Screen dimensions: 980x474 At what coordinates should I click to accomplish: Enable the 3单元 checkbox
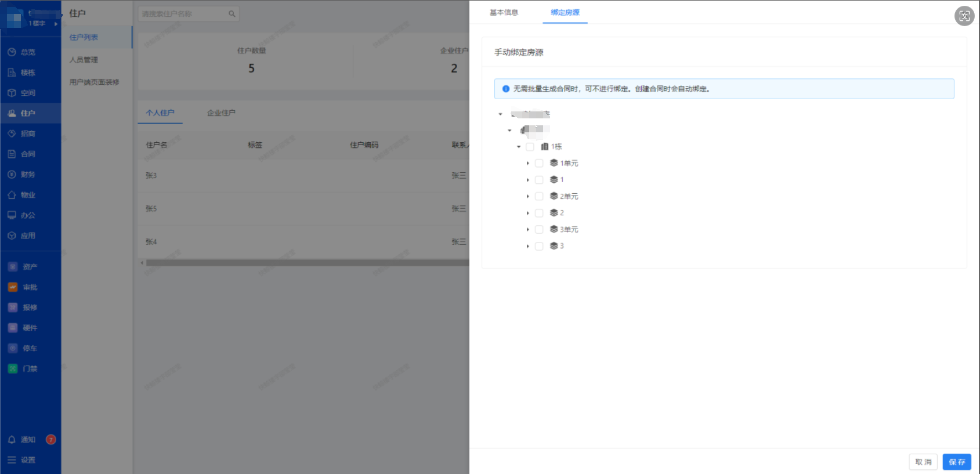(x=539, y=230)
